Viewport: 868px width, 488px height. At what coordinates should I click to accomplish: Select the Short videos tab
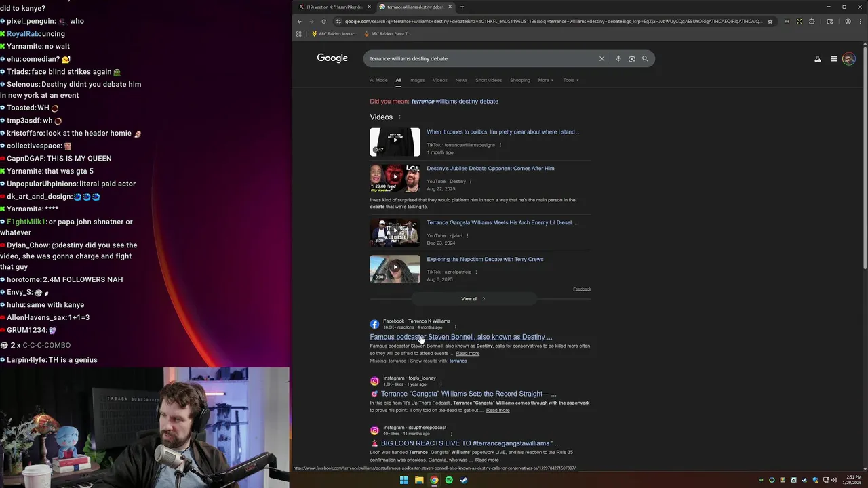pos(488,80)
